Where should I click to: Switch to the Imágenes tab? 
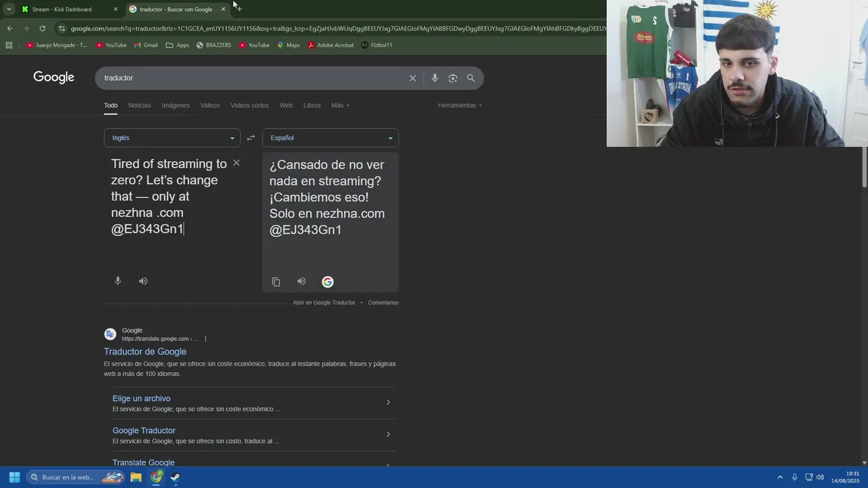tap(176, 105)
